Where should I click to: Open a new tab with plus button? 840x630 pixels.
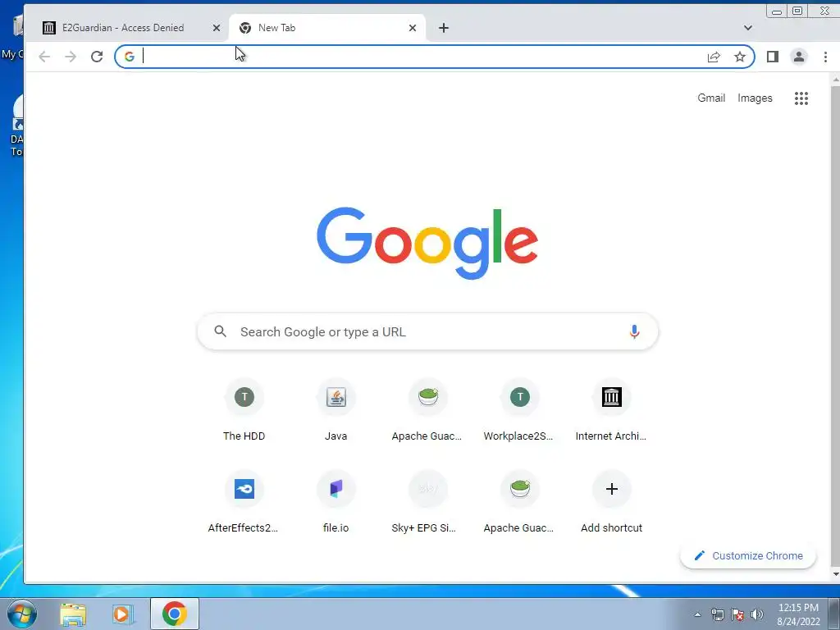444,28
